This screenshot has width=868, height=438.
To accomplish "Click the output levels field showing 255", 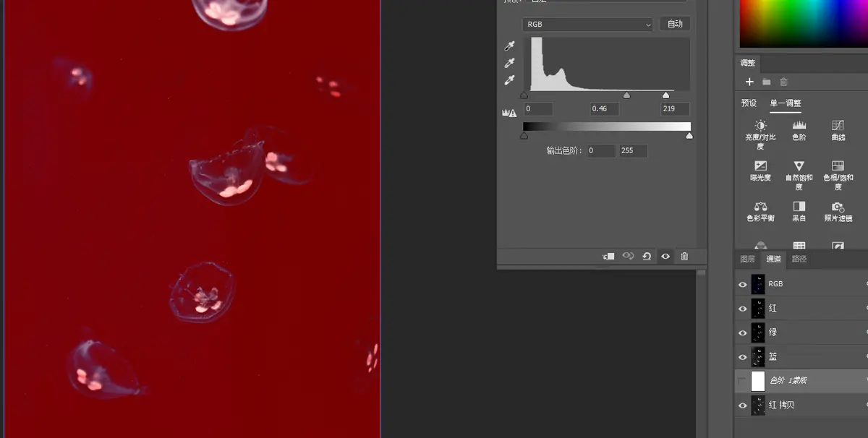I will point(633,151).
